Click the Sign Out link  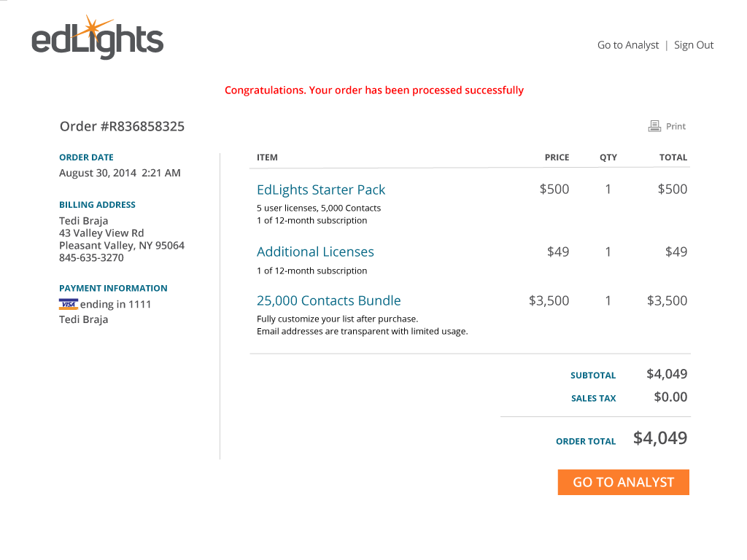694,45
